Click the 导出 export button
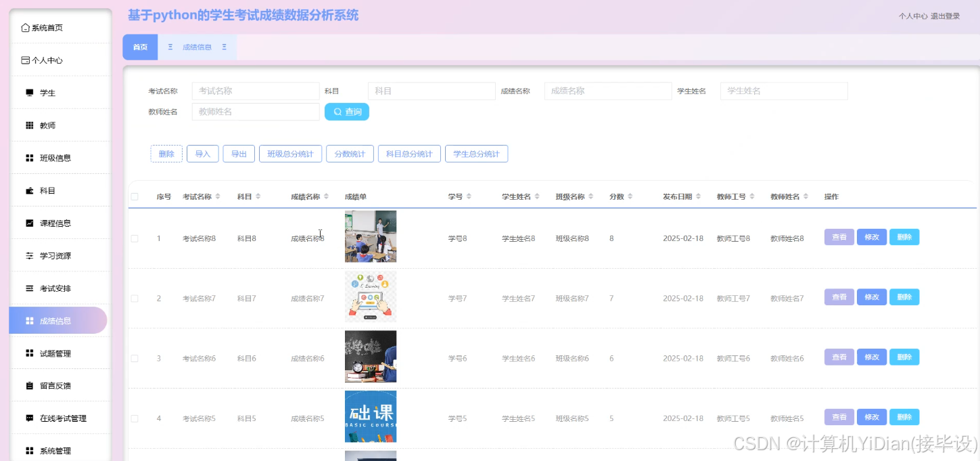980x461 pixels. pos(238,153)
